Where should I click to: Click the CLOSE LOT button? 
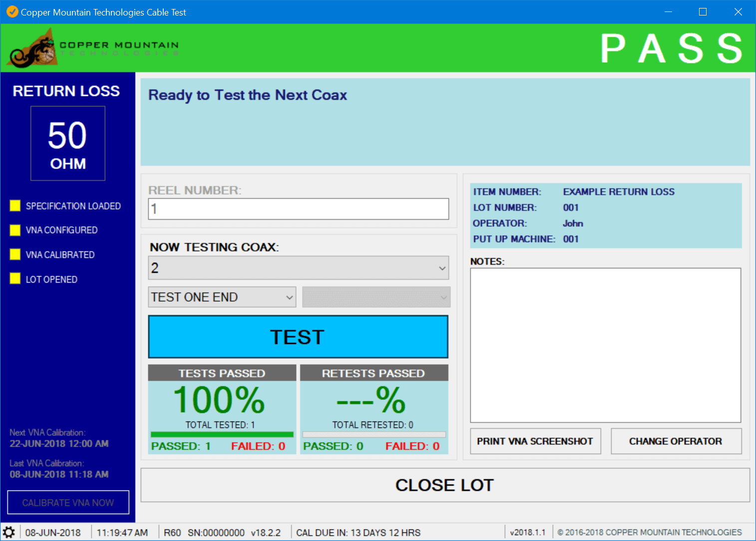point(445,485)
